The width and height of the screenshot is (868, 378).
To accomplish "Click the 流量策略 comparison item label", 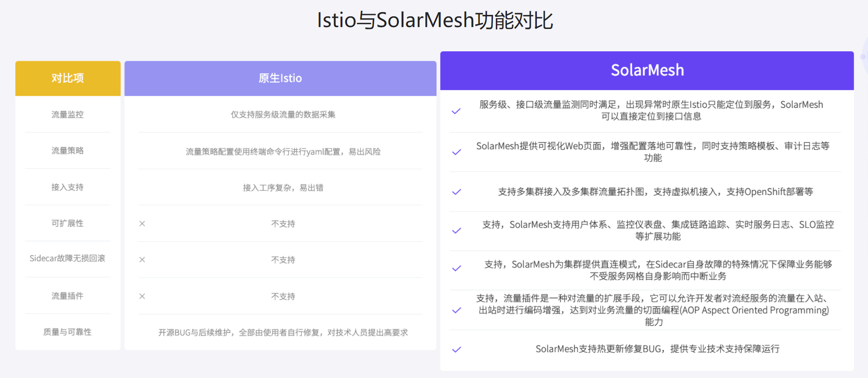I will [68, 150].
